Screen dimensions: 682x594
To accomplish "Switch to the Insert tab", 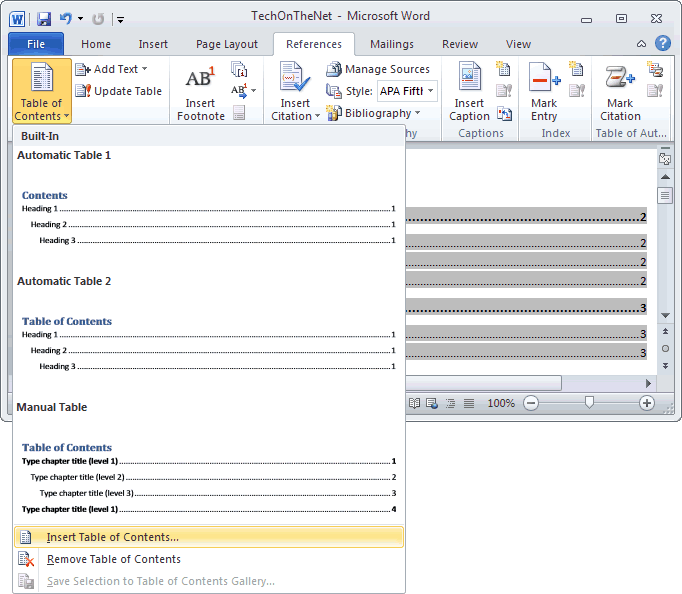I will tap(153, 44).
